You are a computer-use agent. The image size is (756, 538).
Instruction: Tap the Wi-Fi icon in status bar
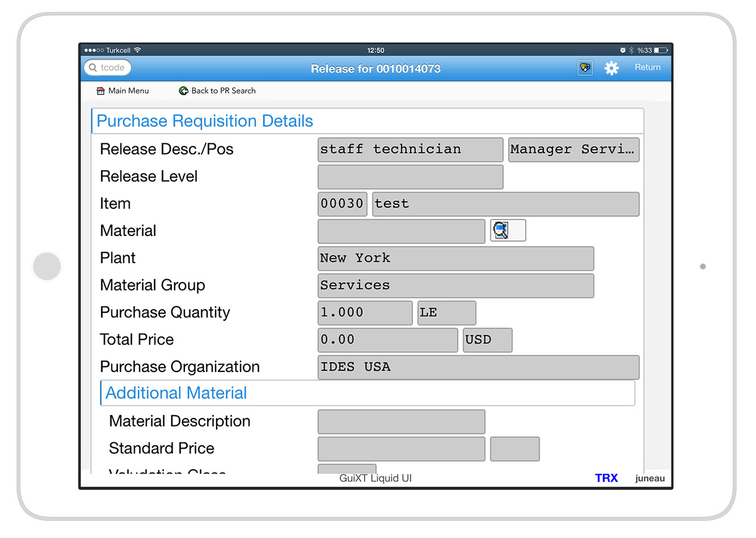pos(138,50)
